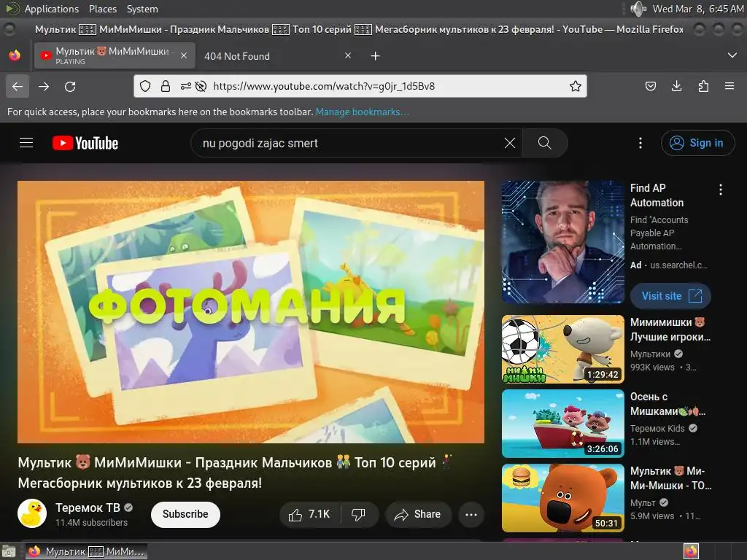Show site security lock information
The width and height of the screenshot is (747, 560).
coord(166,86)
